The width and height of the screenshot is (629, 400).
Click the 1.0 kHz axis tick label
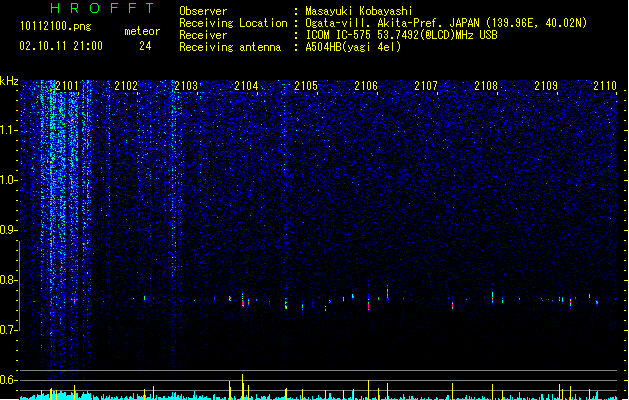tap(8, 180)
